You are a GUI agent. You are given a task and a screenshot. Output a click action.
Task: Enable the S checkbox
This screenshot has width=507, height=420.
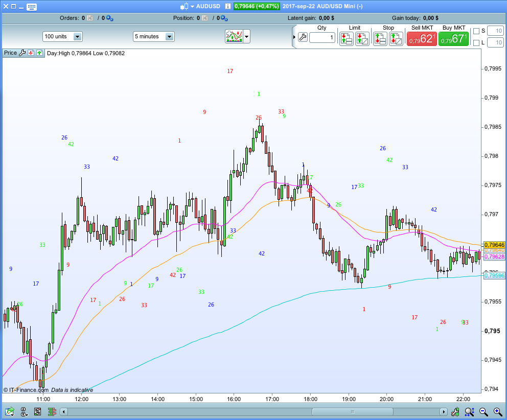pos(476,31)
